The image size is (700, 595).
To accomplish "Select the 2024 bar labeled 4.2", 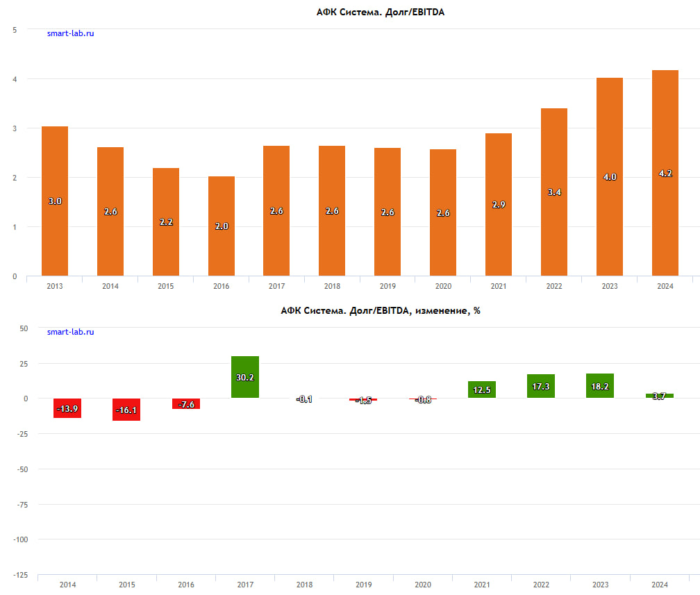I will [665, 173].
